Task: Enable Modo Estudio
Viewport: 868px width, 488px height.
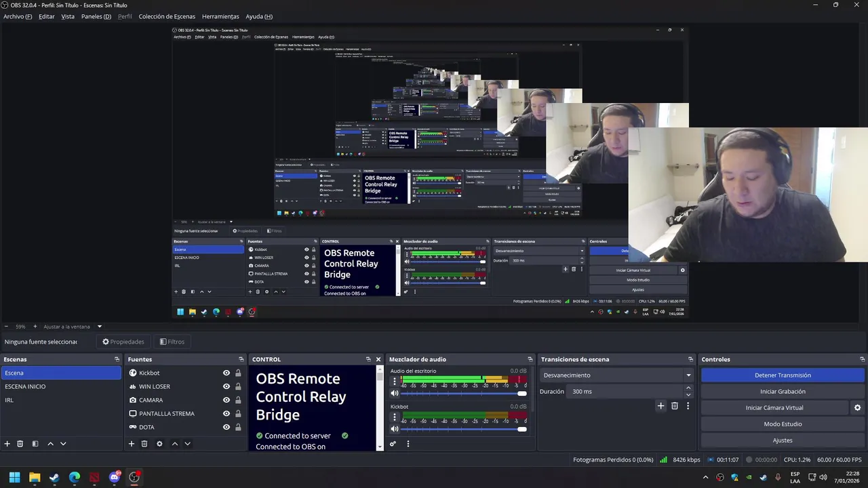Action: (x=783, y=424)
